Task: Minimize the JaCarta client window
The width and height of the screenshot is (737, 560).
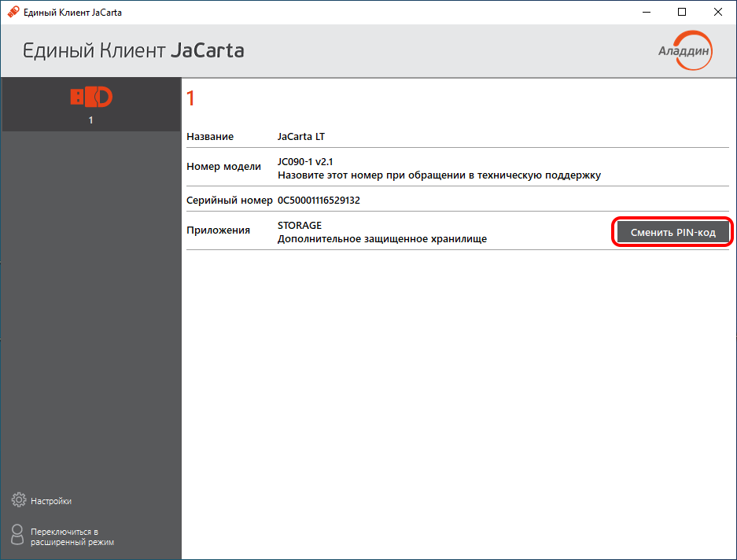Action: point(645,13)
